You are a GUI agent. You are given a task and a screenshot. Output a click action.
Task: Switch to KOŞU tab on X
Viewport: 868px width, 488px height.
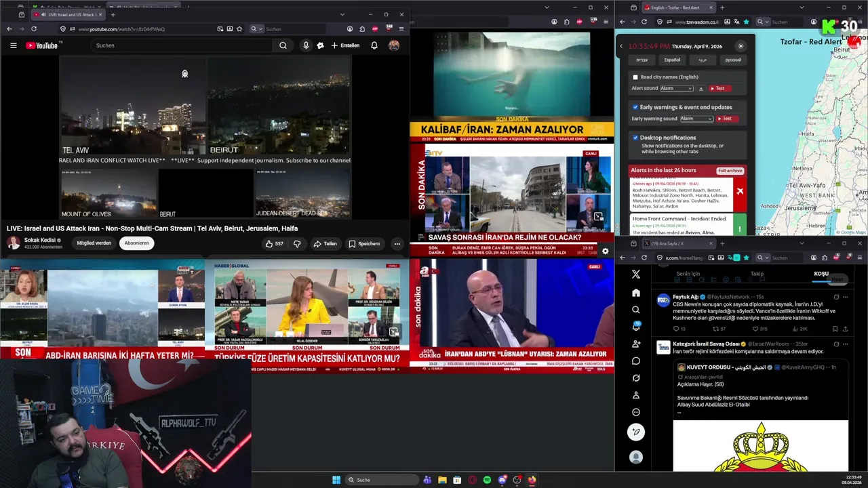pos(821,274)
